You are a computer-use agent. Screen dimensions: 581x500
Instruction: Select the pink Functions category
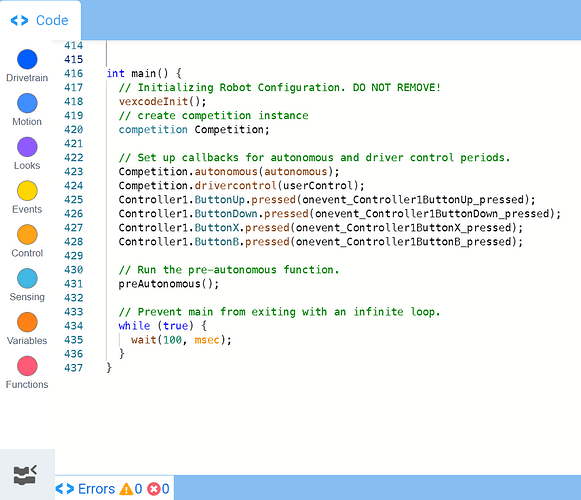[x=27, y=366]
